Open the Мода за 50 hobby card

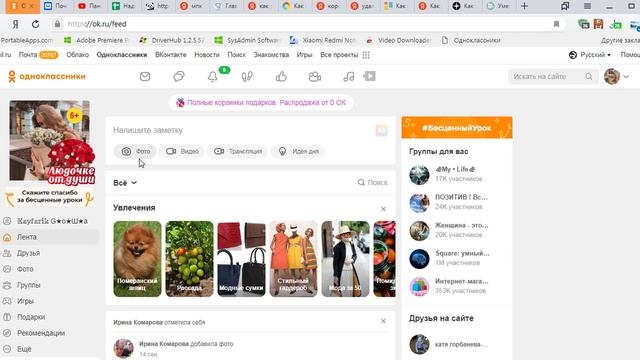click(345, 259)
